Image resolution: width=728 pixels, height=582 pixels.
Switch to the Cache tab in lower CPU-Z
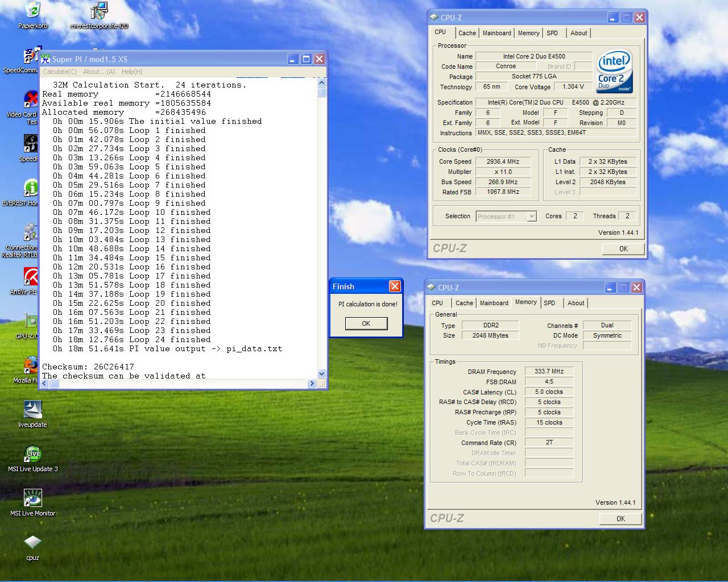click(x=464, y=303)
